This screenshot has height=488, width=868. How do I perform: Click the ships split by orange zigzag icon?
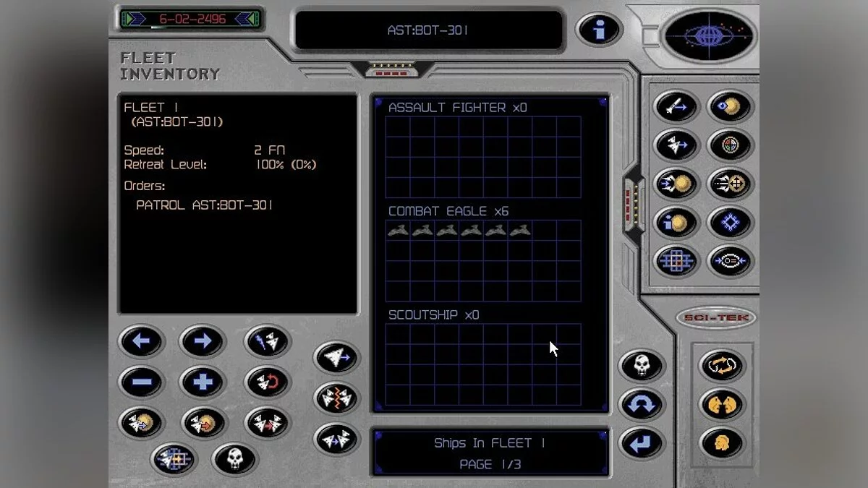coord(337,398)
